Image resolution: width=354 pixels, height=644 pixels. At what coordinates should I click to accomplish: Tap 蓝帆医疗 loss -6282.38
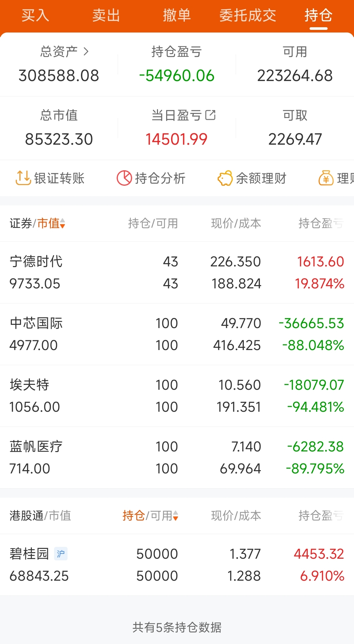(x=315, y=447)
